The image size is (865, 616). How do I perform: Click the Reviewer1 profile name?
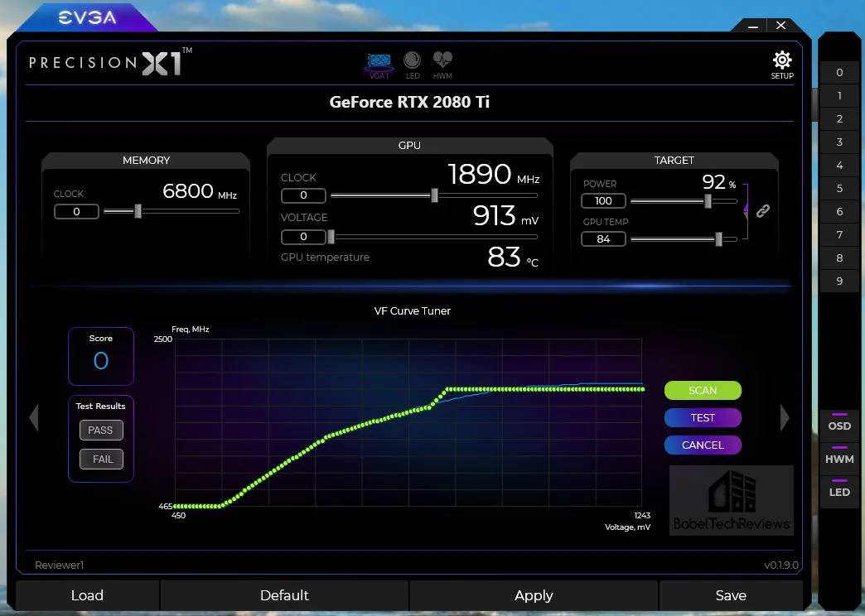pos(59,565)
